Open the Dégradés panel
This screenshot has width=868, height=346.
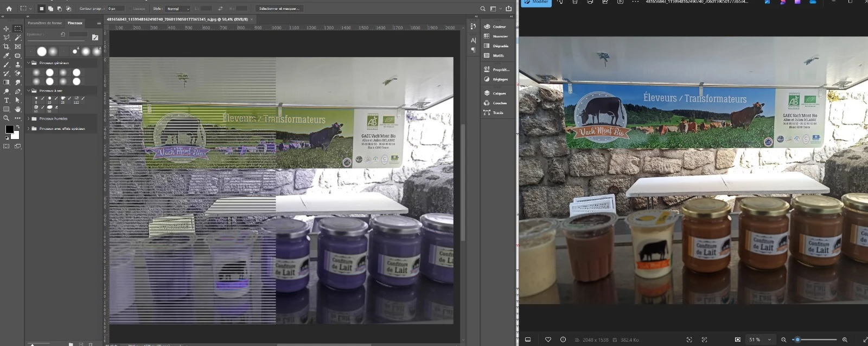(x=496, y=46)
